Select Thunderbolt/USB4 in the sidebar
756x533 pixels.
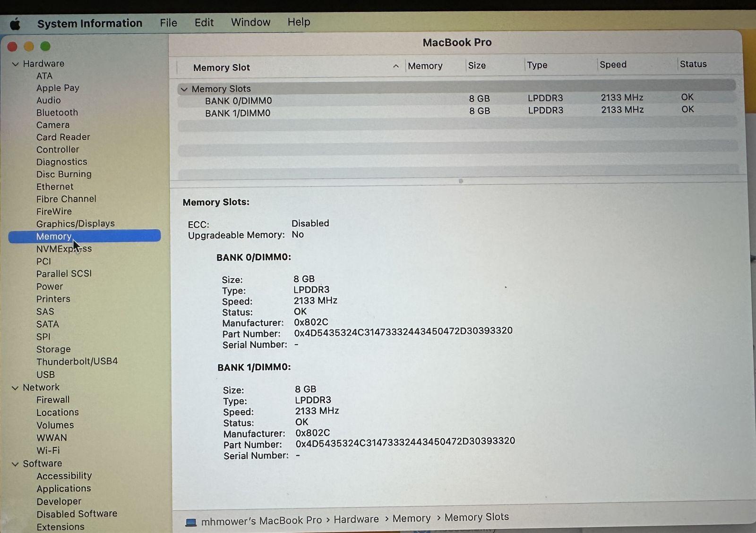[x=77, y=362]
